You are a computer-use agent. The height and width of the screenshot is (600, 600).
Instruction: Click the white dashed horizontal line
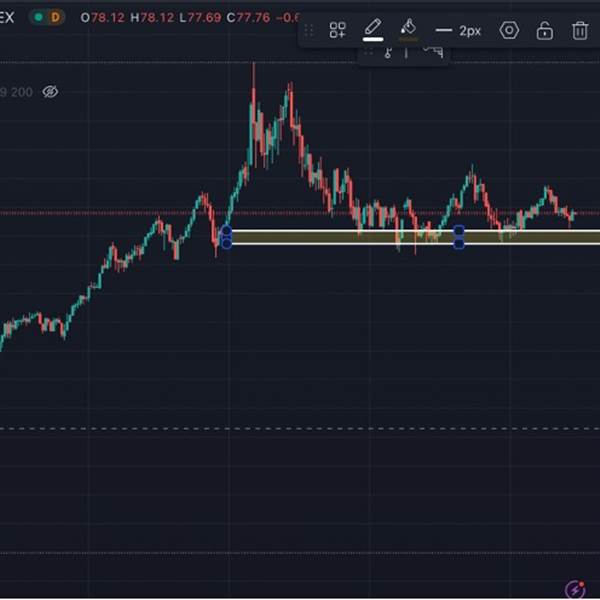[300, 429]
